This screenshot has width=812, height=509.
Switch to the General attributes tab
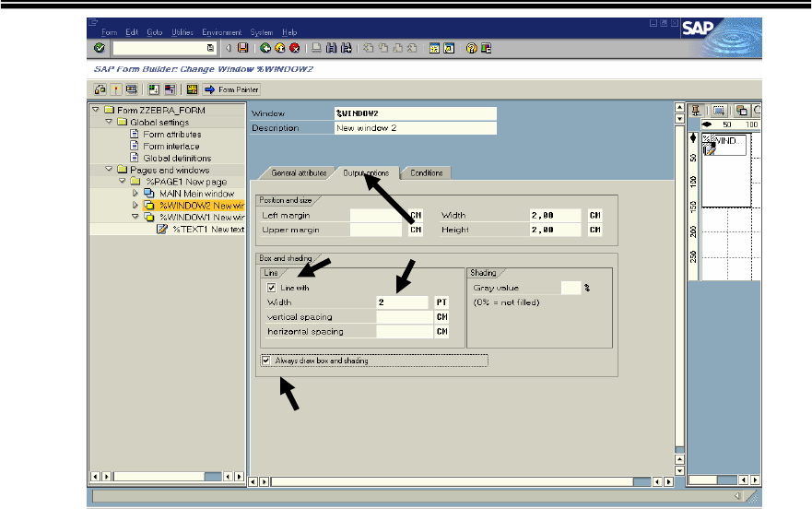(x=299, y=173)
